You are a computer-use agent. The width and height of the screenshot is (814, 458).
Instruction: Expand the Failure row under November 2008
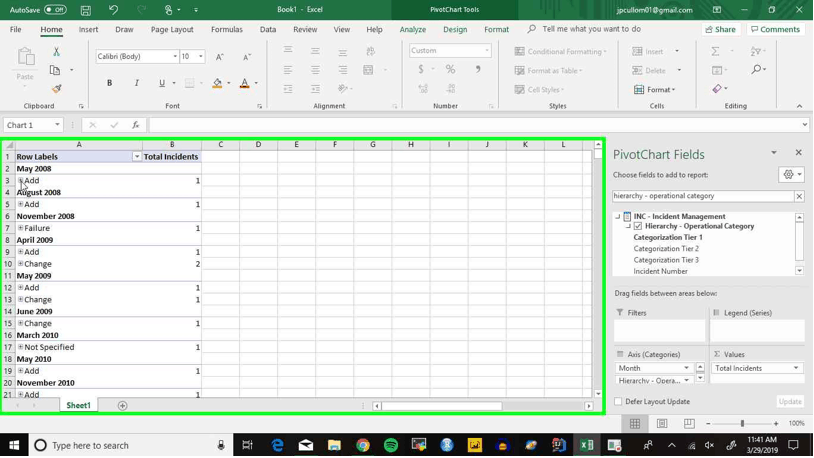tap(20, 228)
